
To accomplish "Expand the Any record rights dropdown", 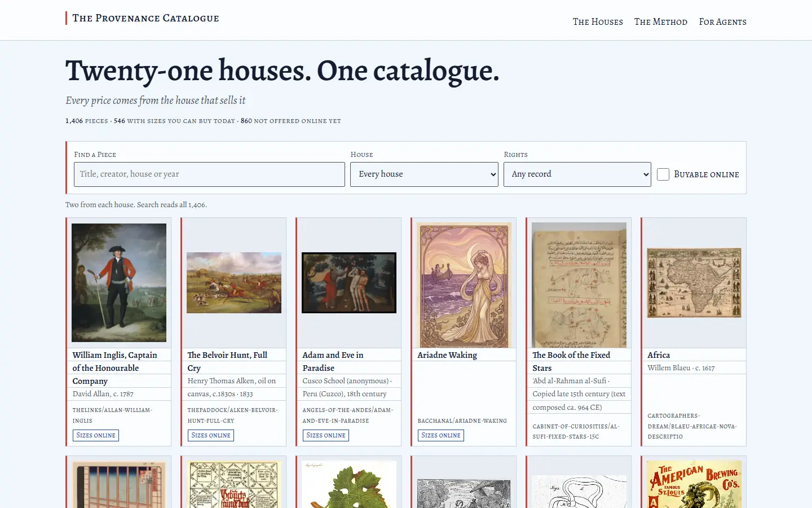I will point(577,174).
